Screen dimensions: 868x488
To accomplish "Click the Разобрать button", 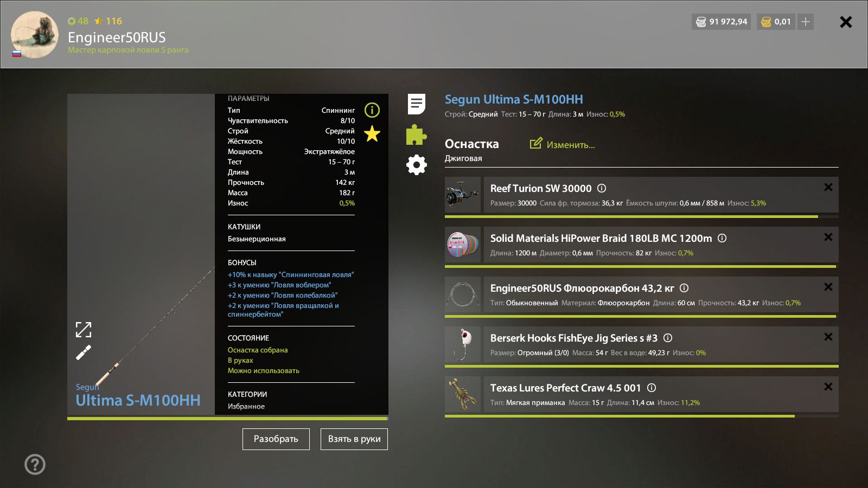I will (x=276, y=439).
